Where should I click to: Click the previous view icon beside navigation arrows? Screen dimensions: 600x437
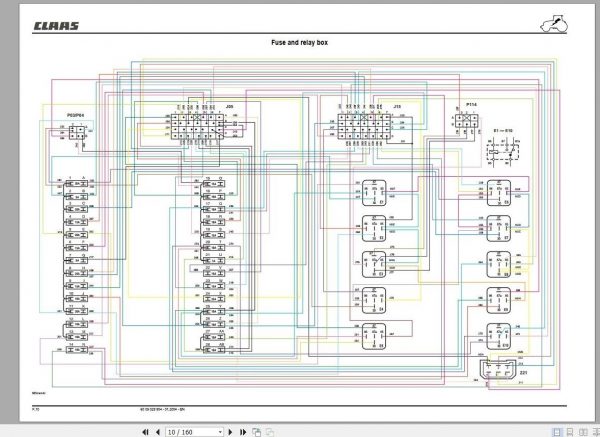click(257, 432)
